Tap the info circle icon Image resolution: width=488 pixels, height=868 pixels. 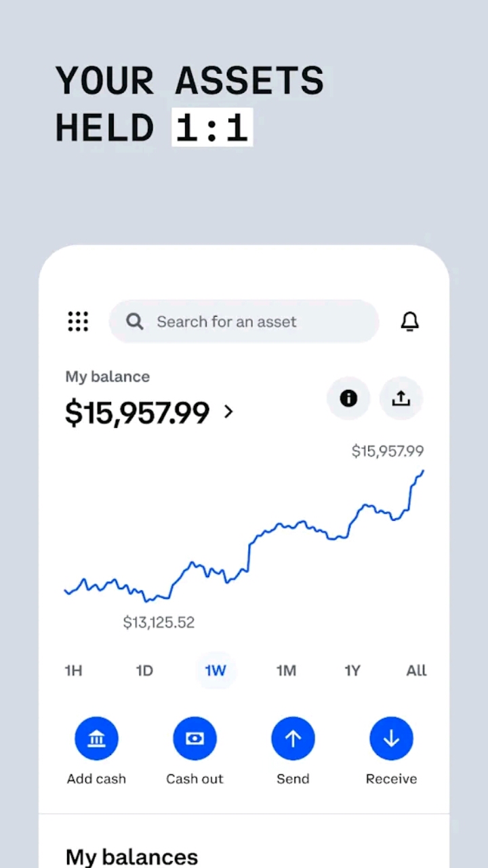pyautogui.click(x=348, y=398)
